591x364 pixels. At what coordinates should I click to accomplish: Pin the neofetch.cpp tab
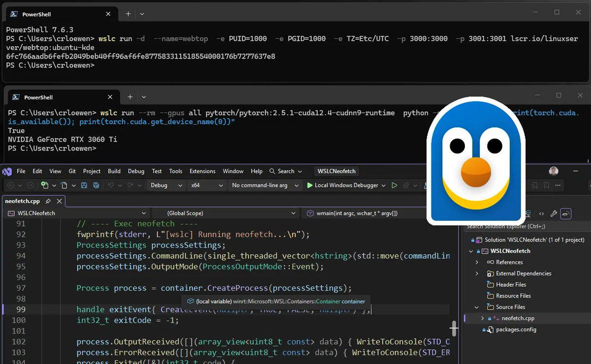pos(48,201)
